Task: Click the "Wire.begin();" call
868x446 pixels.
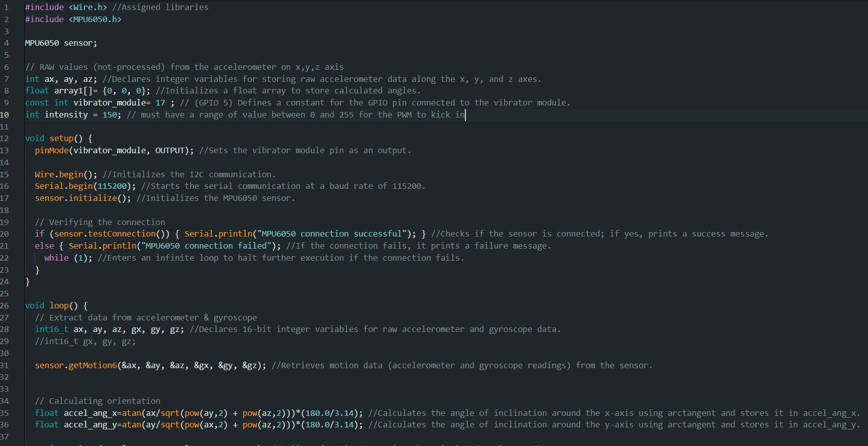Action: click(x=66, y=174)
